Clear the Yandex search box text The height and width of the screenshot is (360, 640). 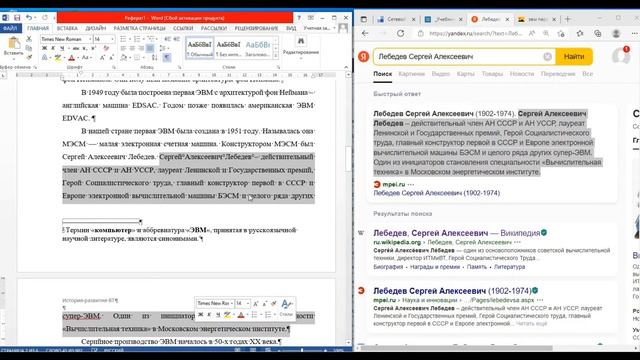click(547, 57)
